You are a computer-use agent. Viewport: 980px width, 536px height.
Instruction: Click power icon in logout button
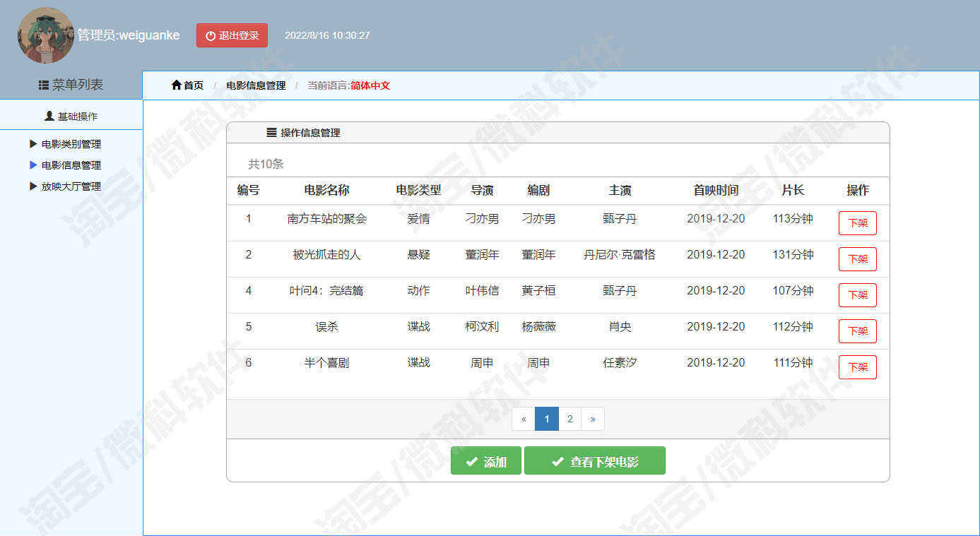click(211, 35)
